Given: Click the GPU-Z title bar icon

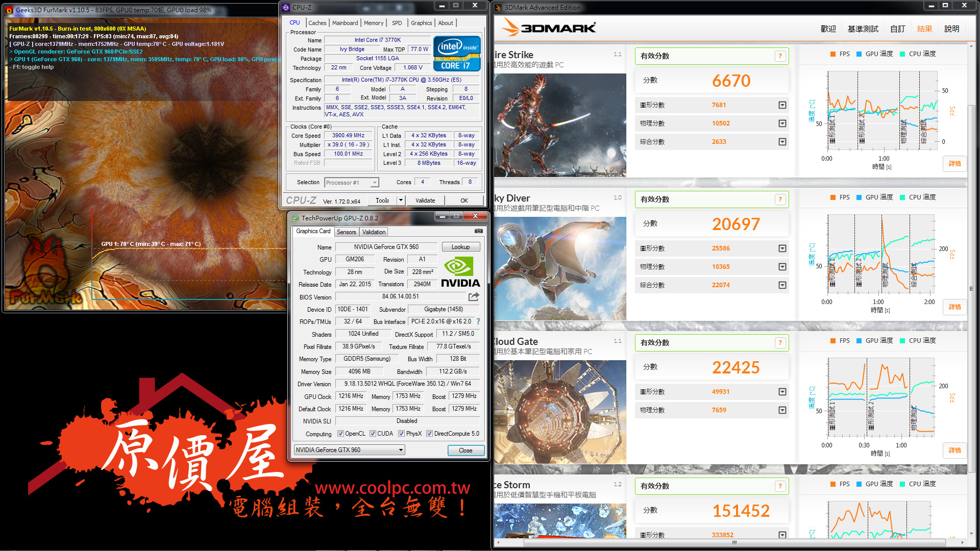Looking at the screenshot, I should 295,218.
